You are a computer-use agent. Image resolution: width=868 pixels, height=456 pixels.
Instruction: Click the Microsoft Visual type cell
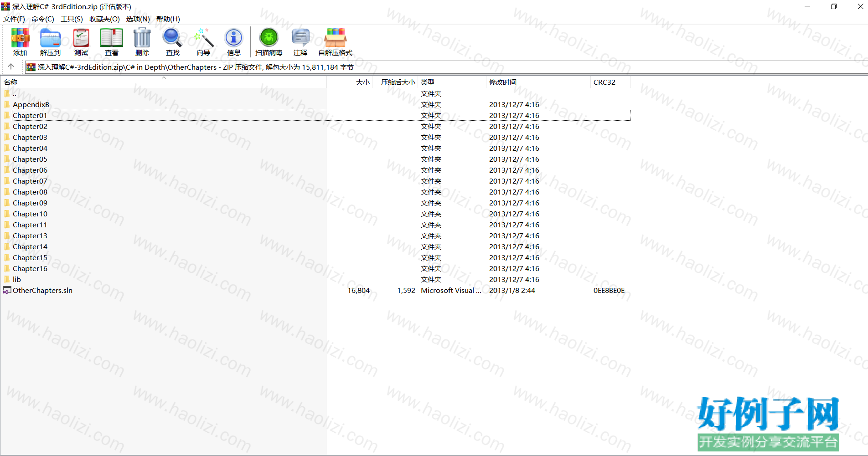point(451,290)
